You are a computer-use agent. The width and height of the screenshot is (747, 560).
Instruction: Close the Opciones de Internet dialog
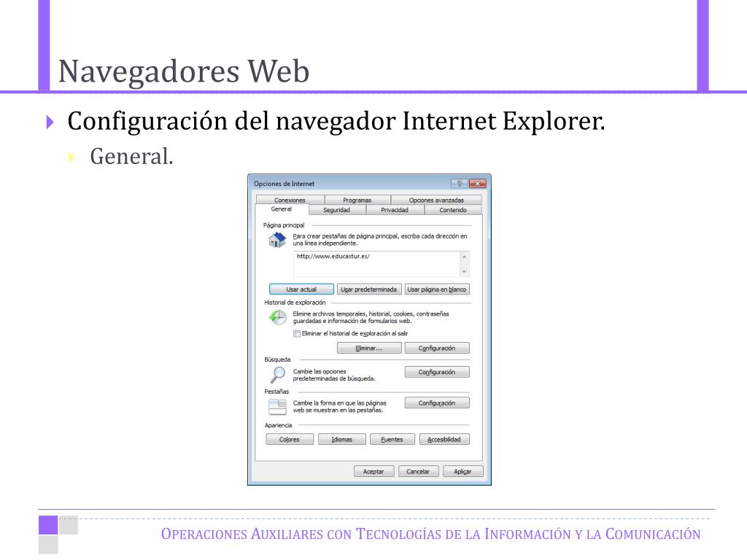477,183
